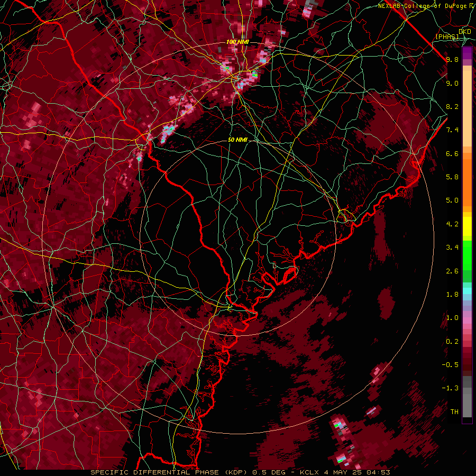Click the 3.4 value on color scale

(x=452, y=248)
